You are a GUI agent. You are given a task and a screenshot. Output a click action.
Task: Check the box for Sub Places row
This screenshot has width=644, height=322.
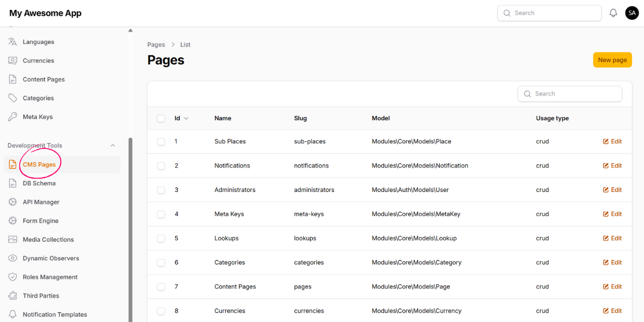161,141
